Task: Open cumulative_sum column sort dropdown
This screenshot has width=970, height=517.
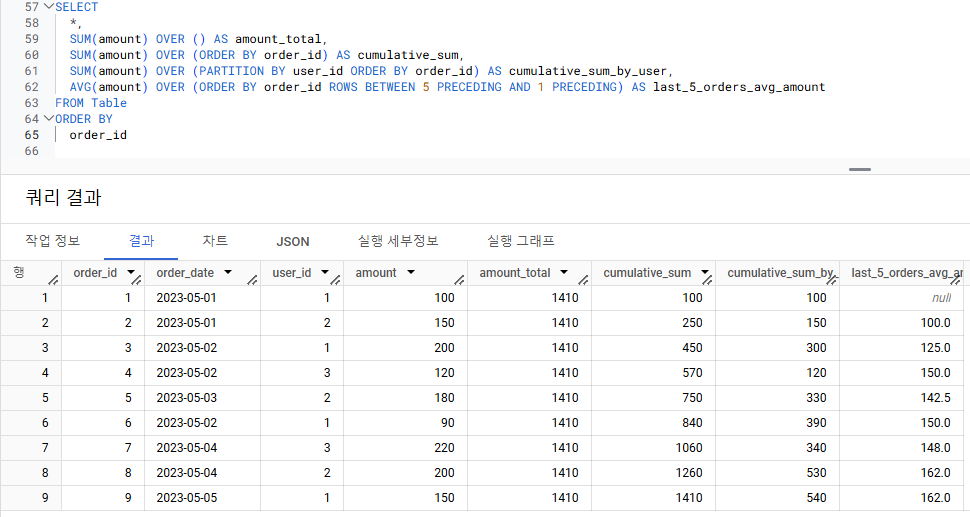Action: 705,272
